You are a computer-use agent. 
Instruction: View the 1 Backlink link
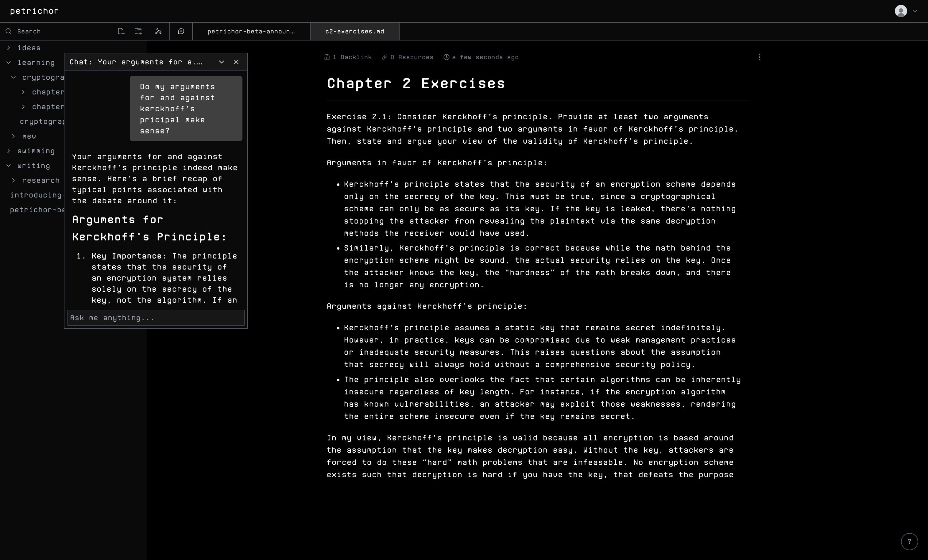tap(348, 57)
